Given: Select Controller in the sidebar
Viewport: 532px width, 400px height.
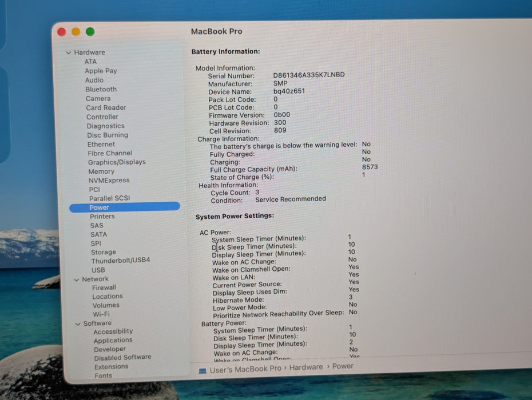Looking at the screenshot, I should (102, 117).
